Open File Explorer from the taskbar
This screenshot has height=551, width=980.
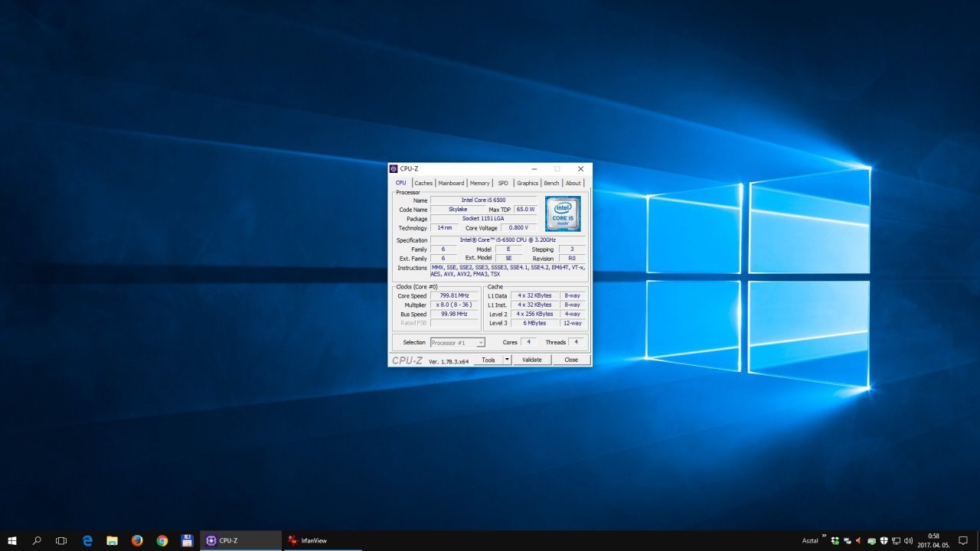112,540
